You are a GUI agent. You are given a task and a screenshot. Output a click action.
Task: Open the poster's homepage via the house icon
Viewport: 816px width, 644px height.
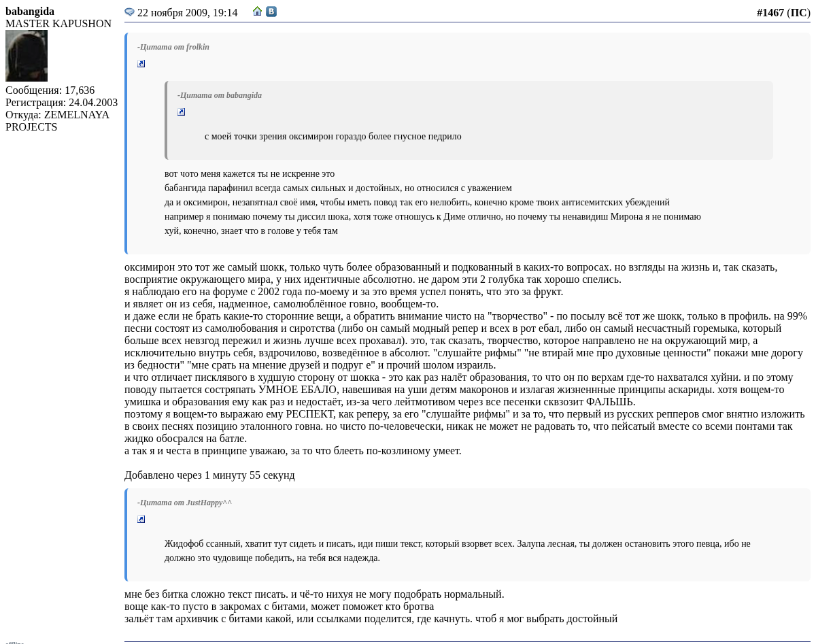(257, 12)
